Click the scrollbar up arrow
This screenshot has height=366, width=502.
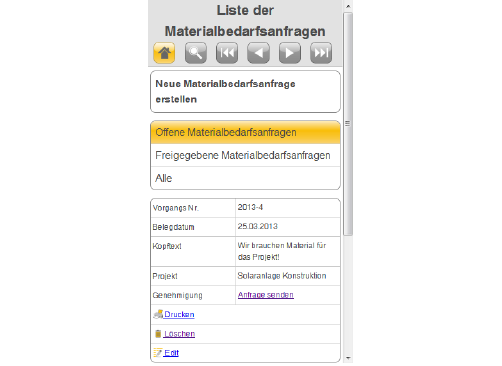coord(348,6)
